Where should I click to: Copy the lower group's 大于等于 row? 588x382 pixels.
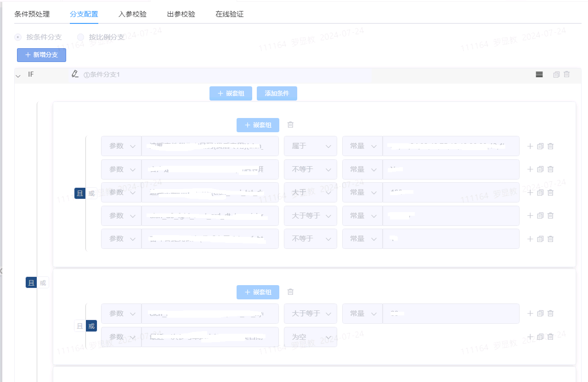[540, 314]
